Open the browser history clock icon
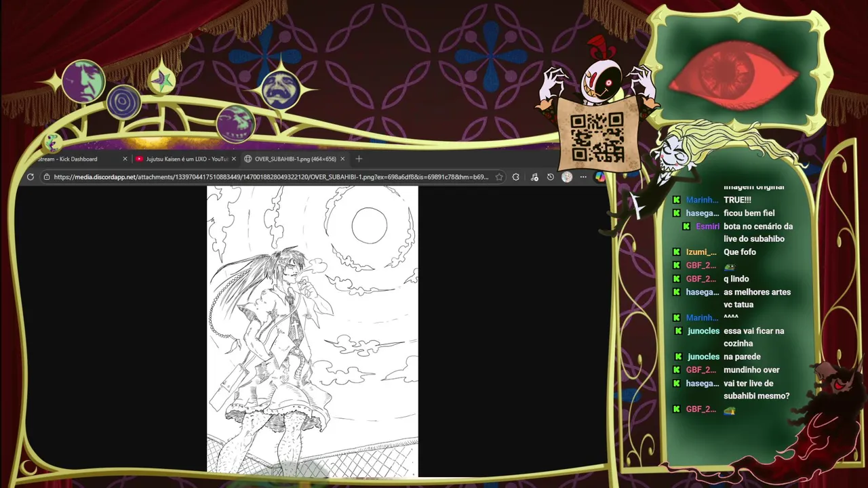 coord(551,177)
